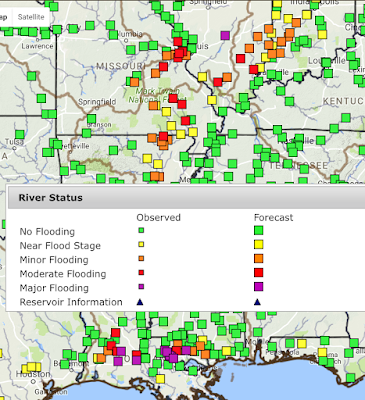Viewport: 365px width, 400px height.
Task: Open the green gauge just above Branson
Action: click(91, 119)
